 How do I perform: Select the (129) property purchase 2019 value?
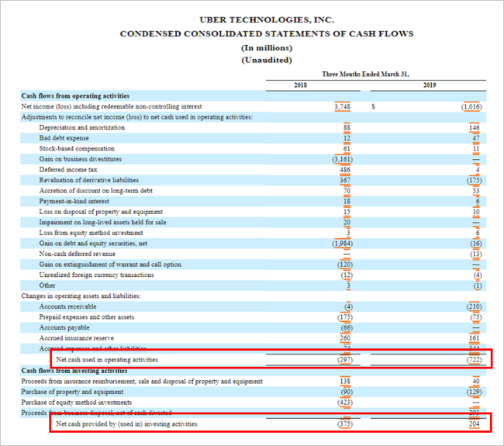[474, 392]
